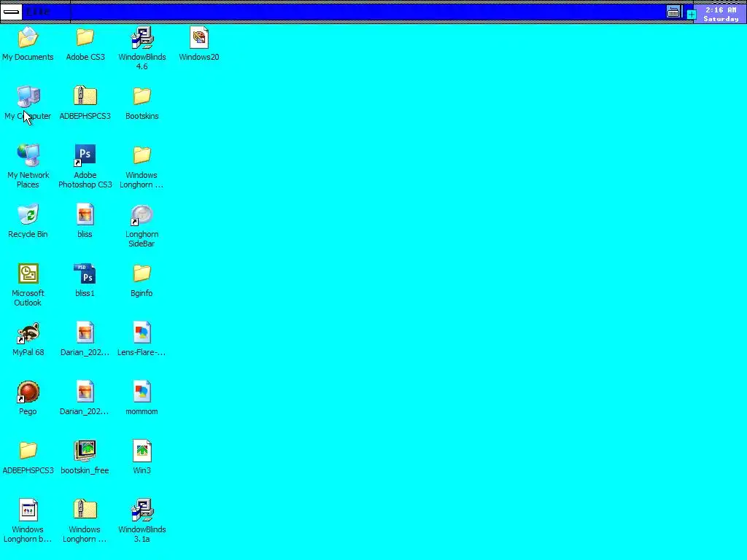Click the keyboard icon in the top bar
The image size is (747, 560).
coord(673,12)
